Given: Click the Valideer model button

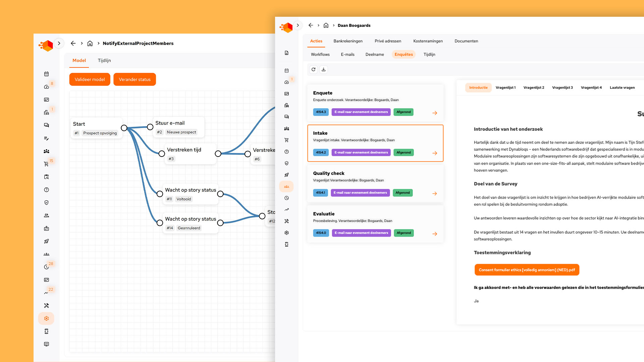Looking at the screenshot, I should [x=90, y=79].
